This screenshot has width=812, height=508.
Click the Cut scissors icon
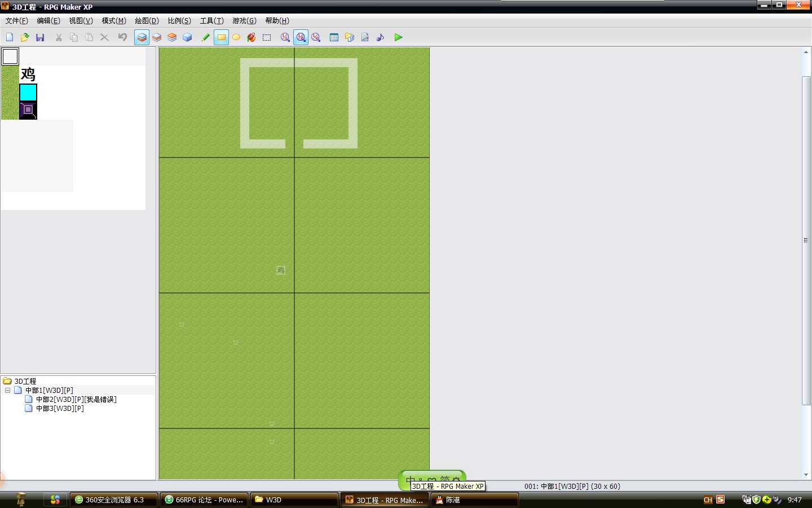[59, 37]
